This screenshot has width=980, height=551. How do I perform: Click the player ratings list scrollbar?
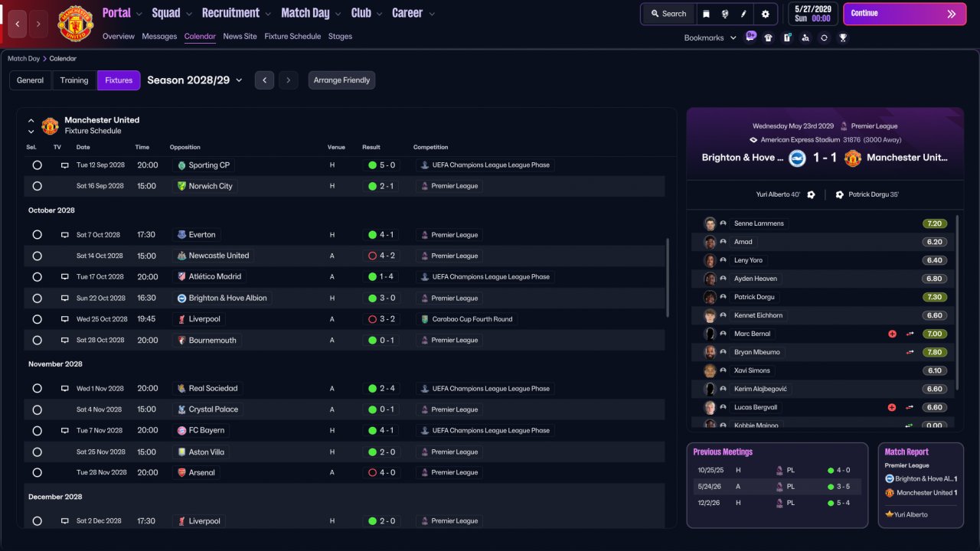tap(957, 302)
